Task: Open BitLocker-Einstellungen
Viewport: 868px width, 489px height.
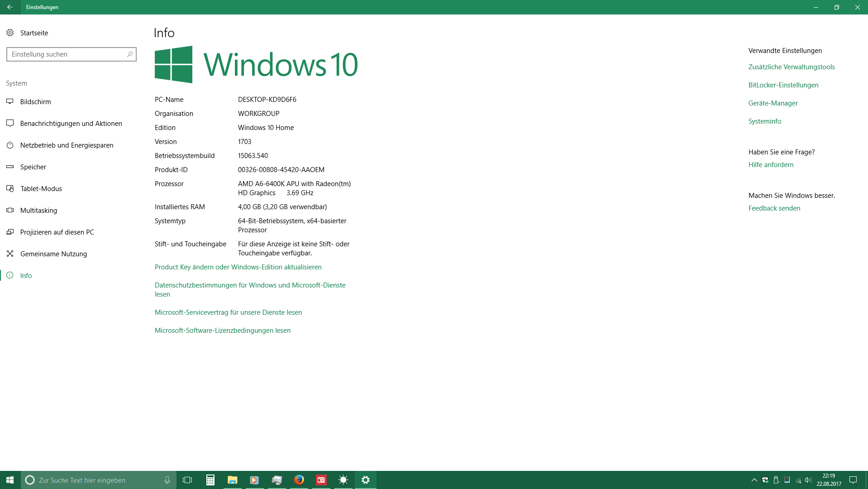Action: point(783,85)
